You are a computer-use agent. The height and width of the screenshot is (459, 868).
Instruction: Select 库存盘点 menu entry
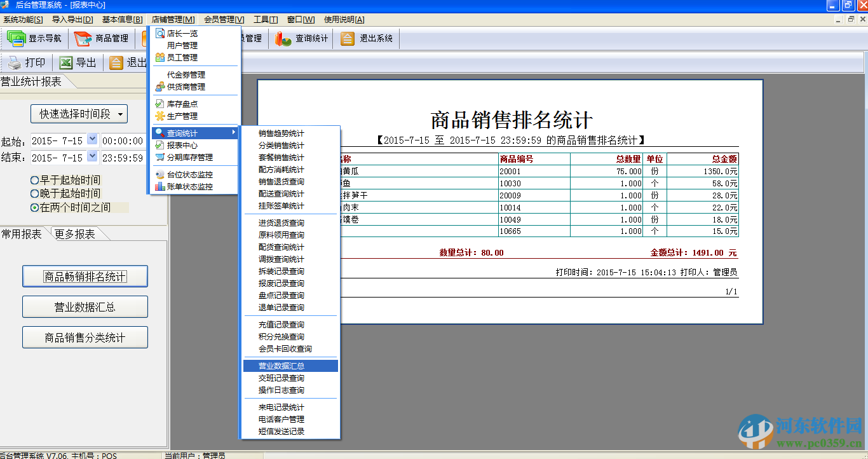coord(182,104)
